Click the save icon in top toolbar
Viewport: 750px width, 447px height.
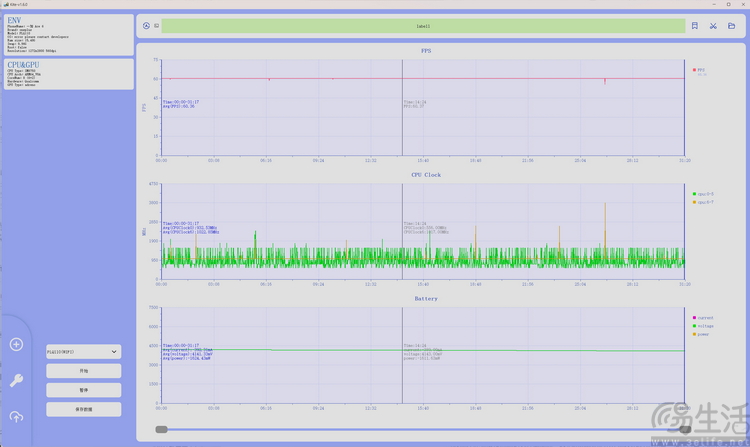click(x=694, y=26)
